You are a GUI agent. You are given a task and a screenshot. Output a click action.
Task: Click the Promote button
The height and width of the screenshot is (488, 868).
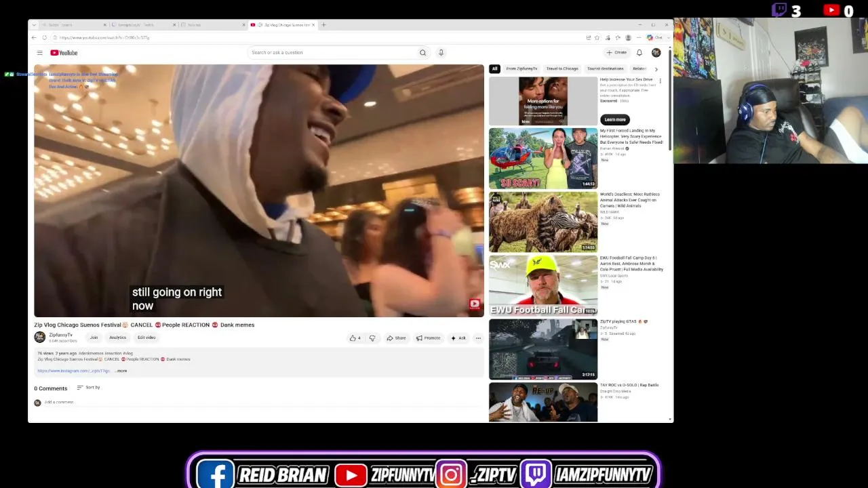[x=428, y=338]
